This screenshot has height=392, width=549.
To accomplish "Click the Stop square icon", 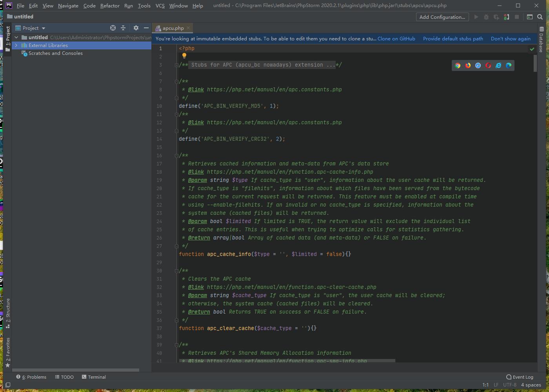I will click(517, 17).
